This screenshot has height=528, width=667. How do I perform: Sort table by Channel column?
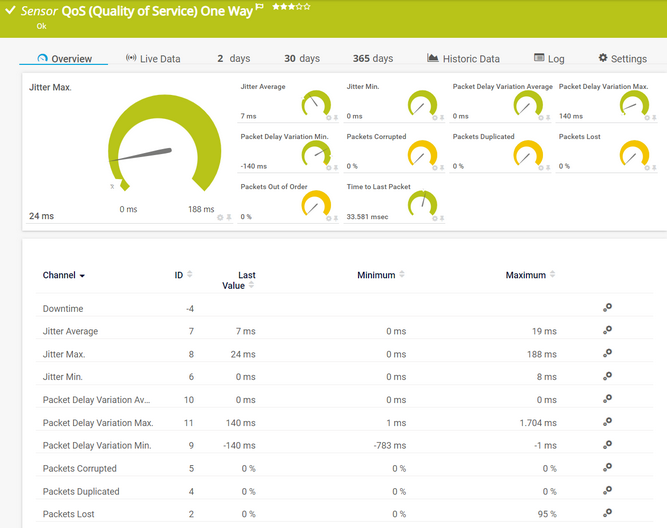tap(63, 275)
